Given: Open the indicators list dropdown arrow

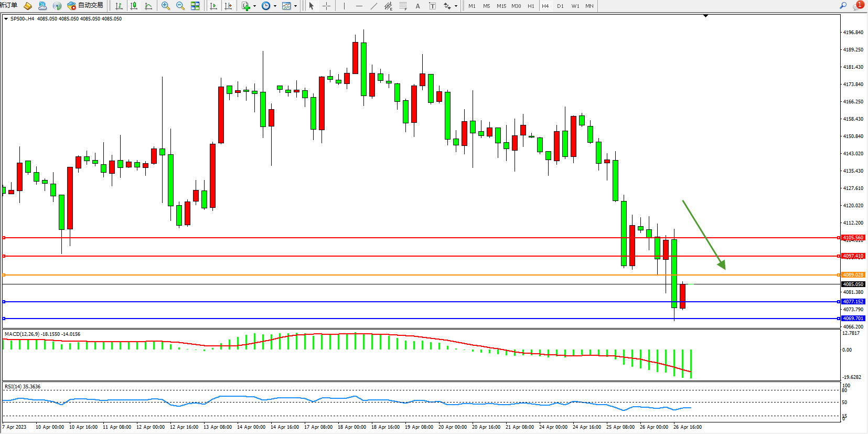Looking at the screenshot, I should pos(254,6).
